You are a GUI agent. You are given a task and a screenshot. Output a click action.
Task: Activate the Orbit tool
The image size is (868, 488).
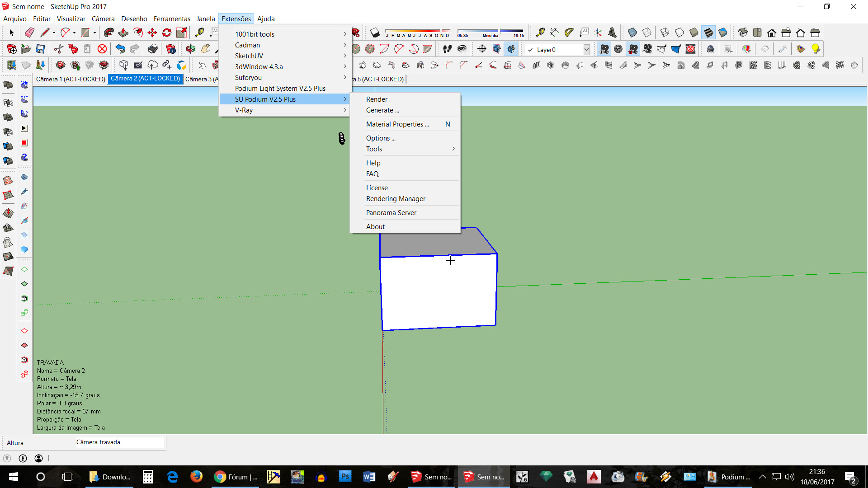[x=191, y=49]
